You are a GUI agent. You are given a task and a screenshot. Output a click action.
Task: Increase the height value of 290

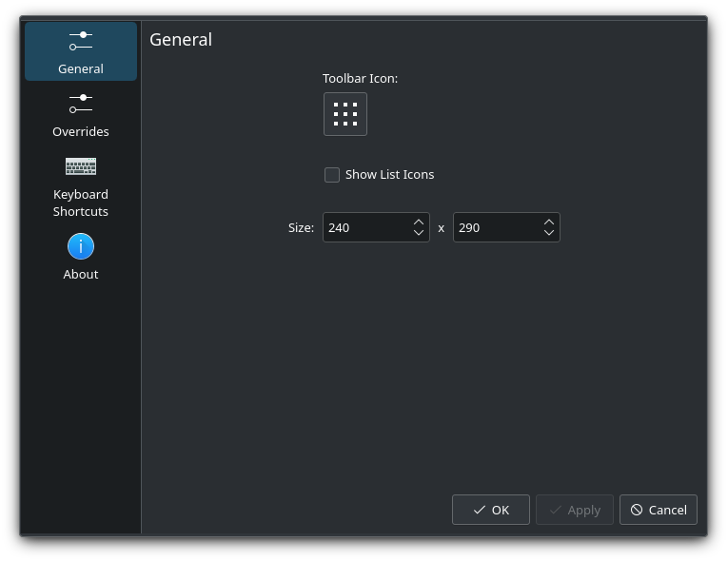point(549,222)
